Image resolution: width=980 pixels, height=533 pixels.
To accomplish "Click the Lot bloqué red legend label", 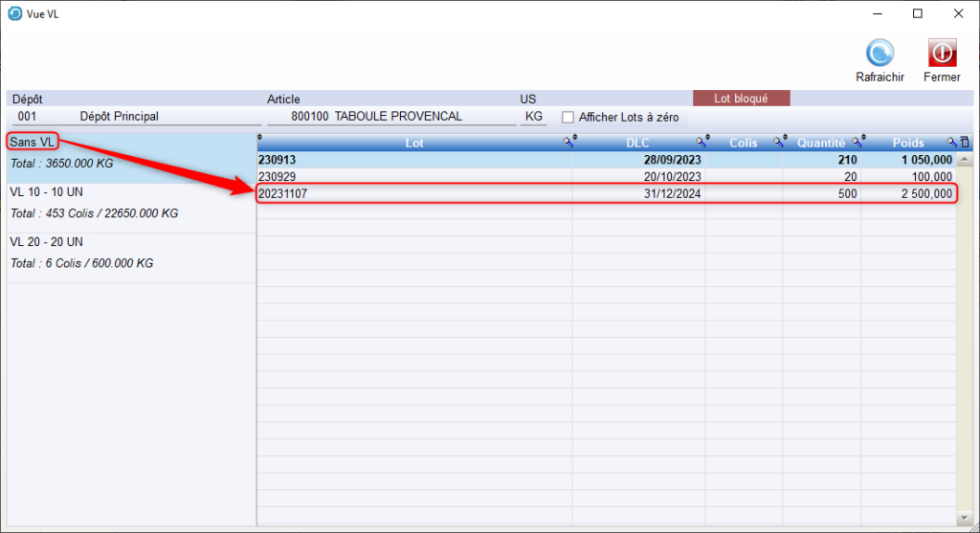I will [741, 98].
